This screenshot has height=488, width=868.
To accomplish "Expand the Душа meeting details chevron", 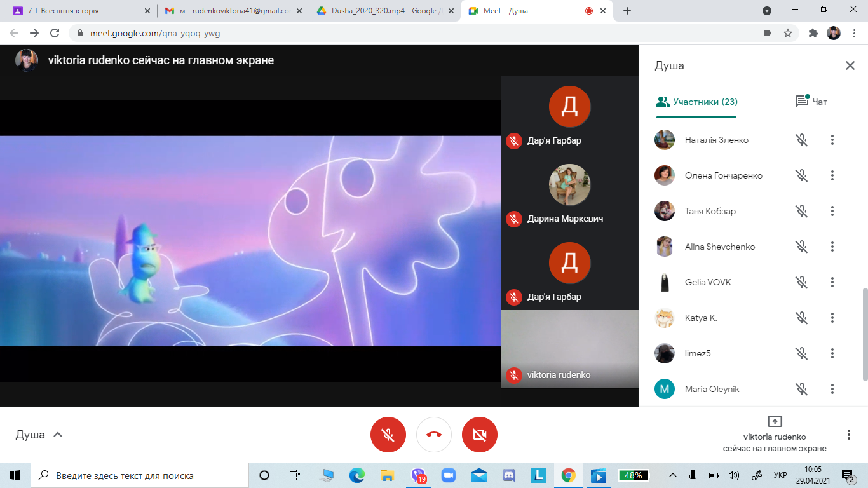I will click(x=58, y=435).
